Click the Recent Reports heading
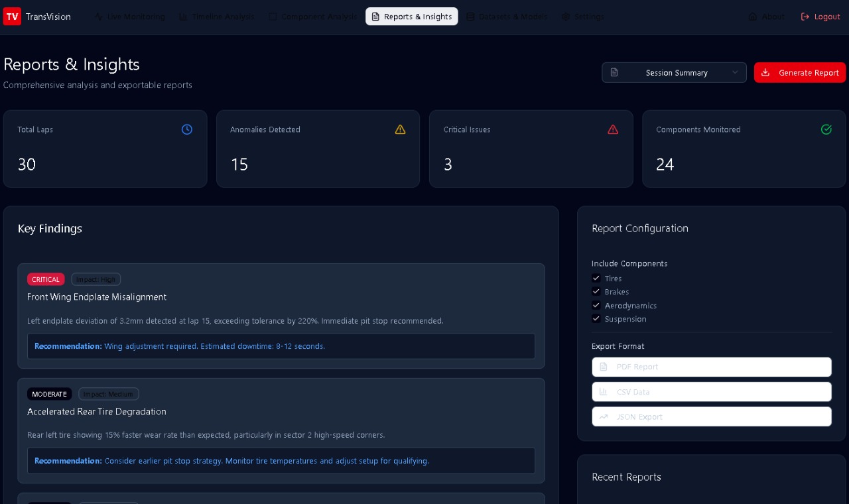 tap(626, 477)
